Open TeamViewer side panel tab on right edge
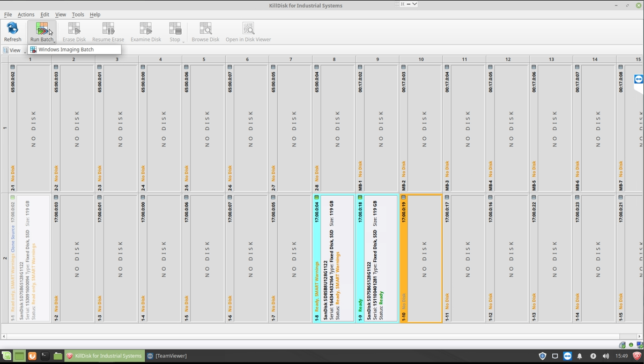644x364 pixels. 638,79
